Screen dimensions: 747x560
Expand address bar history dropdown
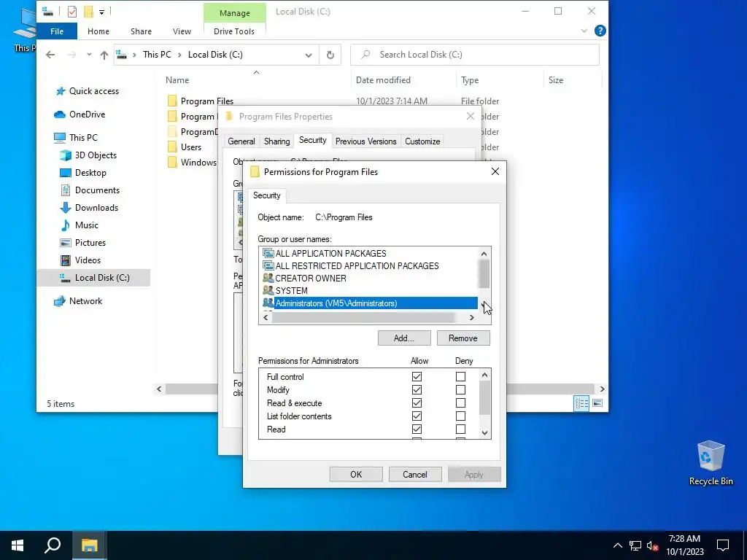coord(309,55)
